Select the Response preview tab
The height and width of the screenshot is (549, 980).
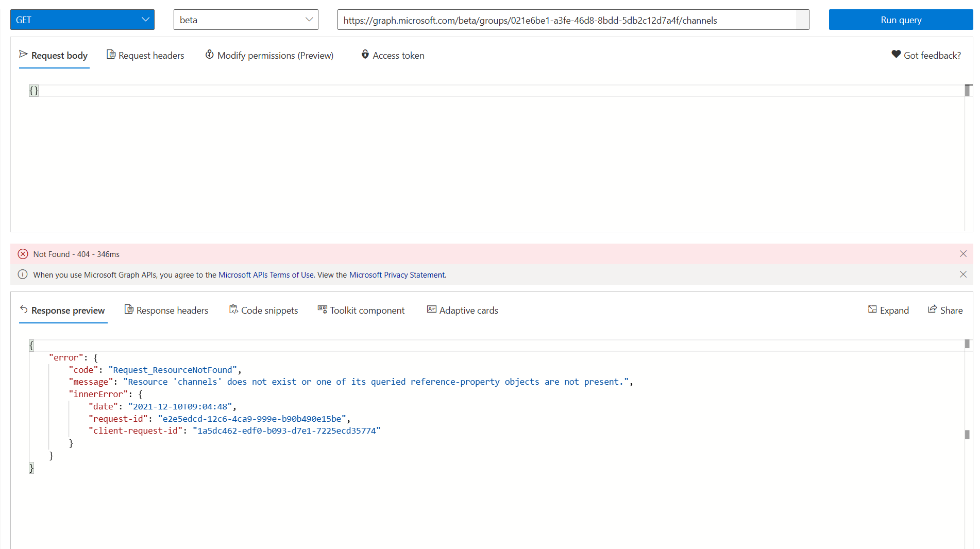(x=62, y=310)
